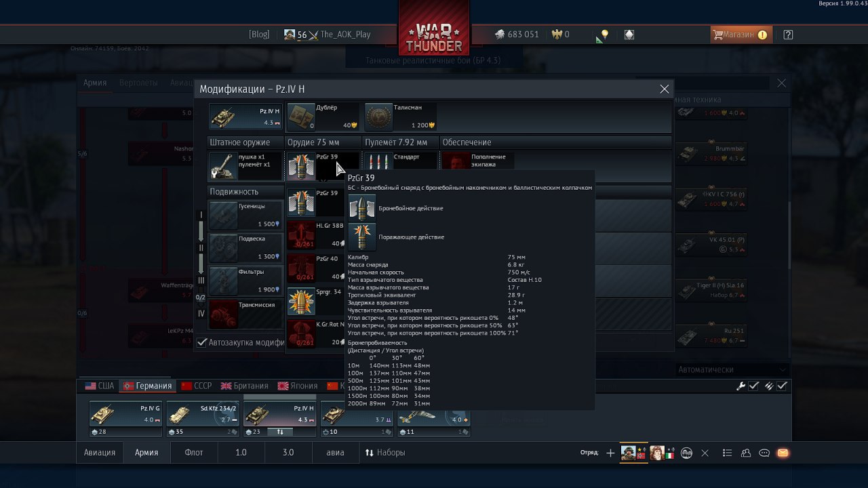
Task: Open the Автоматически dropdown
Action: 732,369
